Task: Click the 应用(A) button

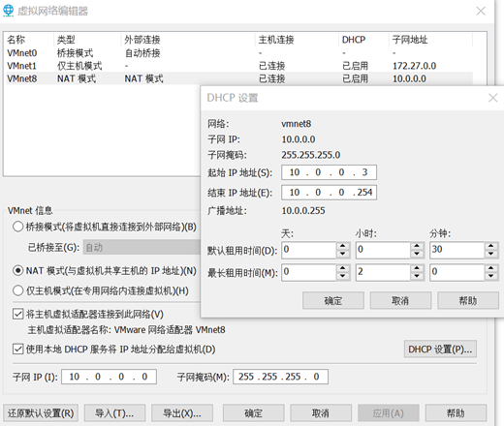Action: pos(389,413)
